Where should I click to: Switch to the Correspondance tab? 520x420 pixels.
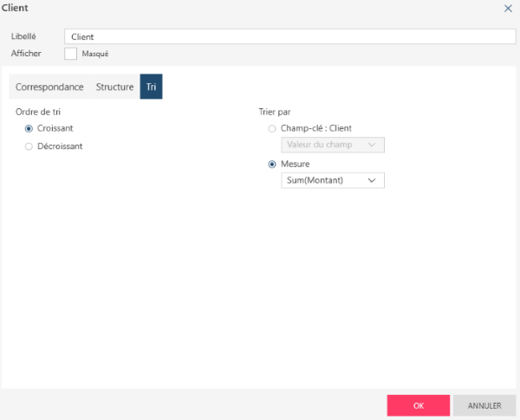pos(49,87)
